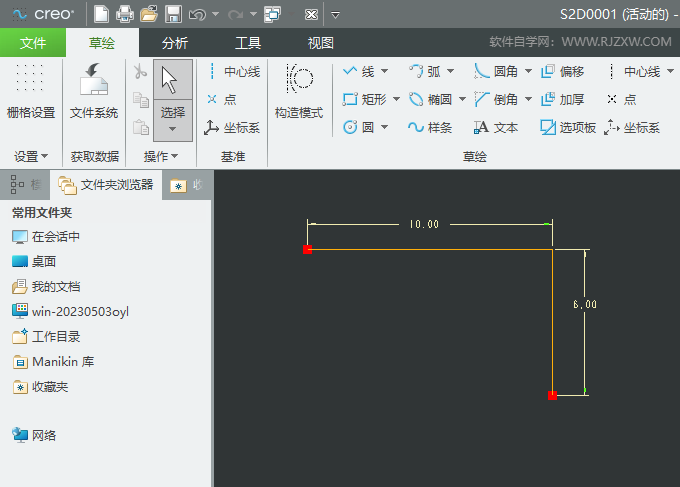This screenshot has width=680, height=487.
Task: Open the Desktop folder entry
Action: click(34, 261)
